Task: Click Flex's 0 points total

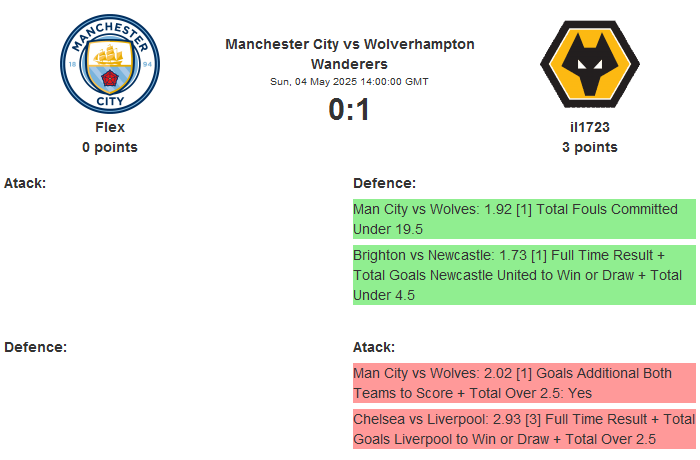Action: [110, 147]
